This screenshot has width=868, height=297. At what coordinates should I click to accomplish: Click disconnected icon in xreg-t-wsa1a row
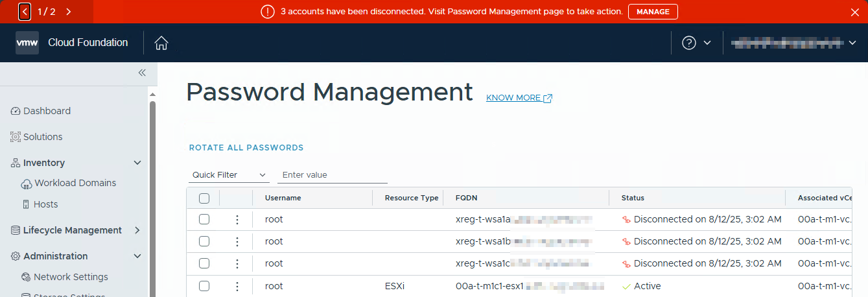[626, 220]
